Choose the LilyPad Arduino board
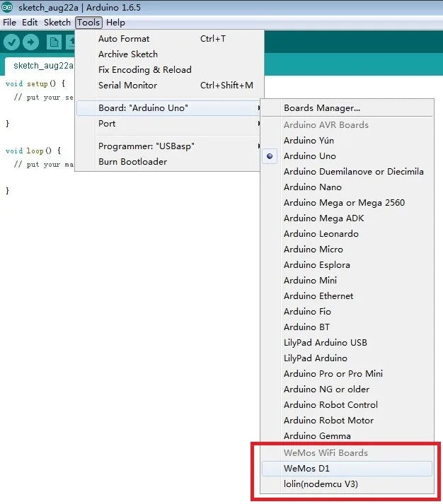Viewport: 443px width, 504px height. point(347,358)
